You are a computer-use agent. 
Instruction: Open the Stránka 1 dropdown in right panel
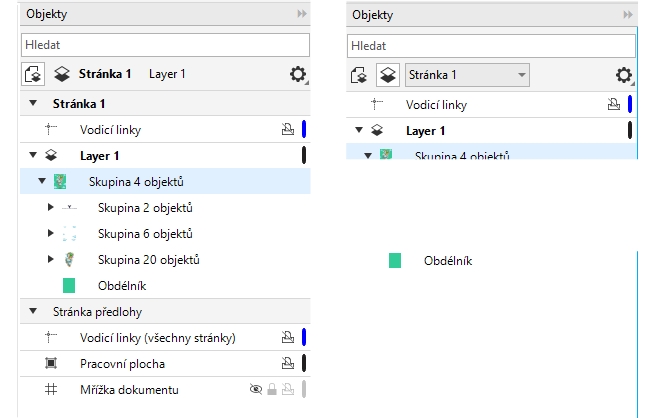click(467, 75)
